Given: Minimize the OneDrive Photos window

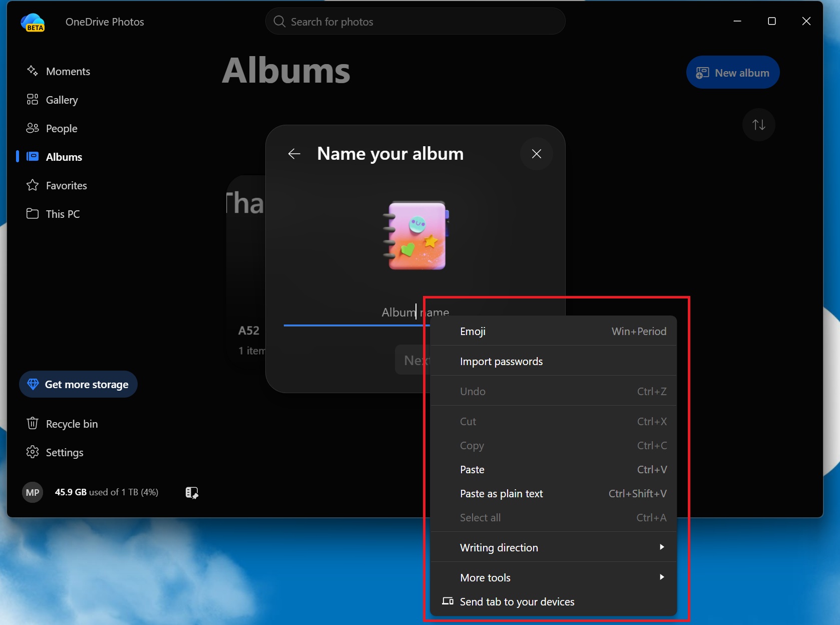Looking at the screenshot, I should (737, 21).
